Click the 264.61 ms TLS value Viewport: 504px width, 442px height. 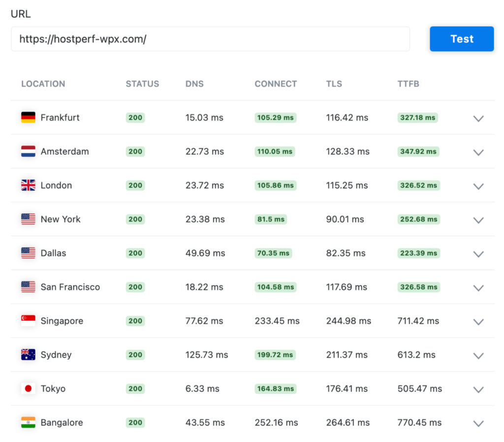point(348,423)
